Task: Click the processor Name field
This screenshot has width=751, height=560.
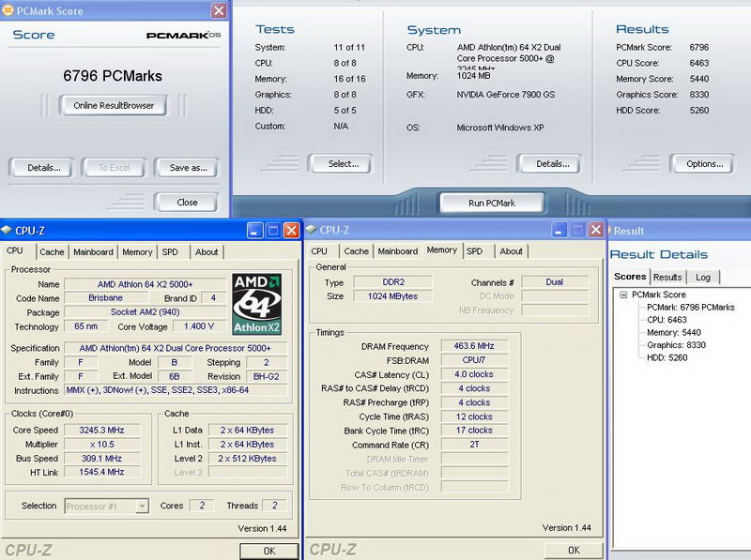Action: 145,284
